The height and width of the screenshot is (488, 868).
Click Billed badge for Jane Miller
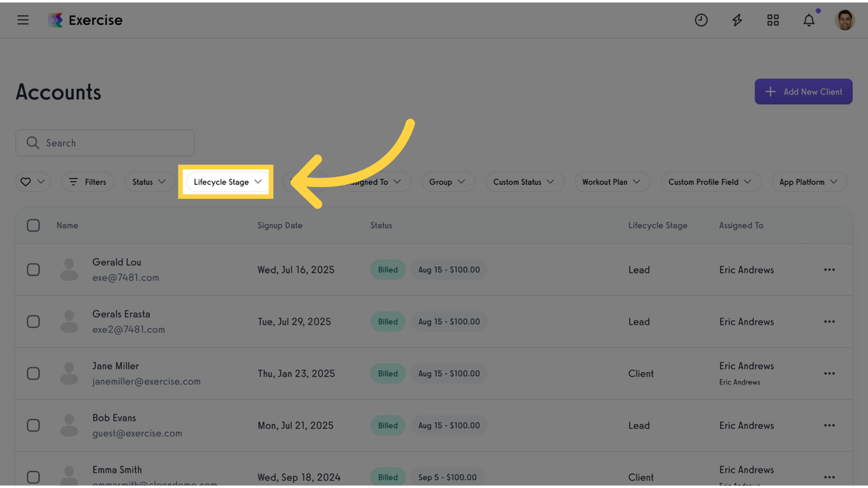[388, 374]
